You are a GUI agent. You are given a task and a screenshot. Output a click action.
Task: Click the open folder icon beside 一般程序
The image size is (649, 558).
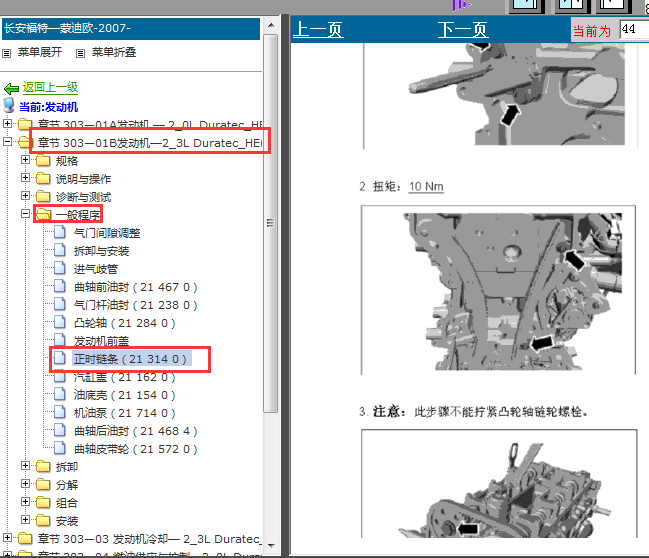pyautogui.click(x=43, y=214)
